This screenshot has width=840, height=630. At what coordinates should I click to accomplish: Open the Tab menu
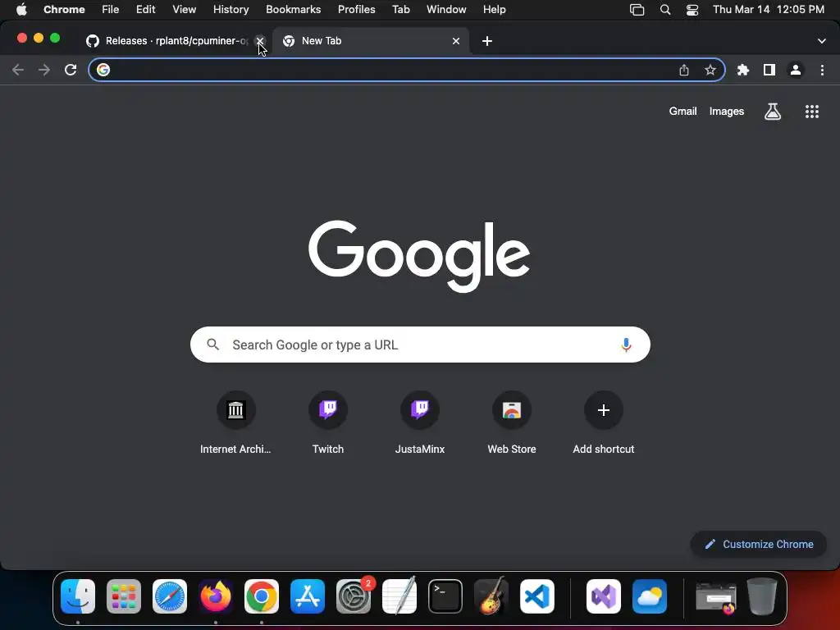click(x=400, y=10)
